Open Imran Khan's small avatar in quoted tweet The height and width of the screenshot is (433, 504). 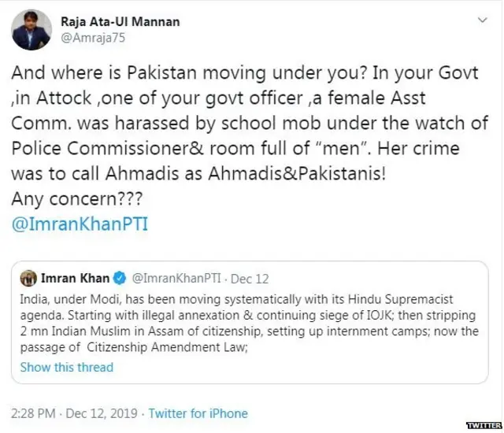coord(28,278)
